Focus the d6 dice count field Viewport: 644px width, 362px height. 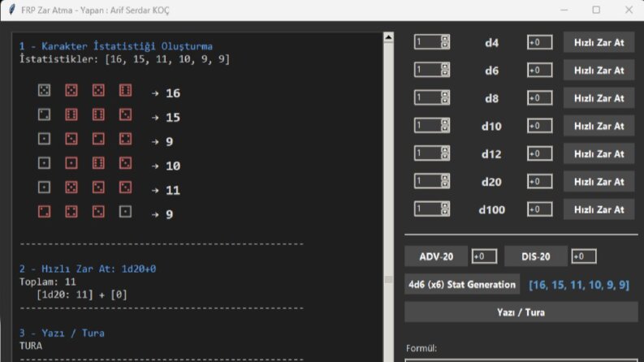[x=427, y=70]
